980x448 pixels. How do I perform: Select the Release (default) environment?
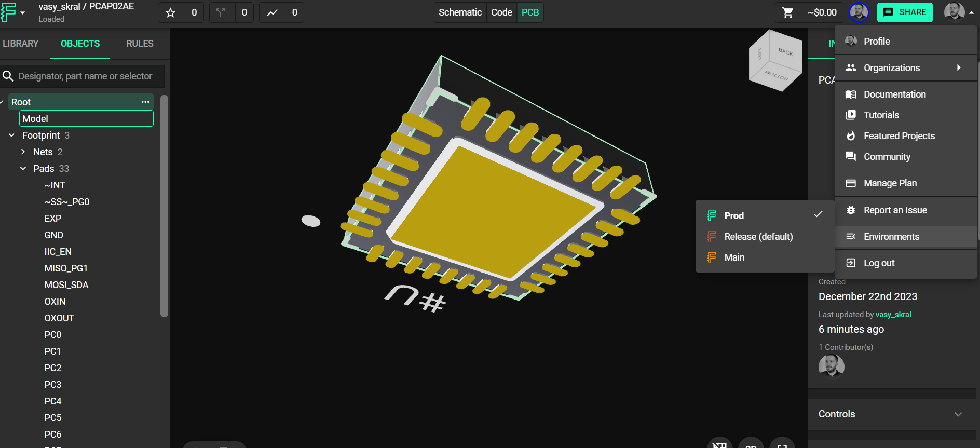click(765, 237)
